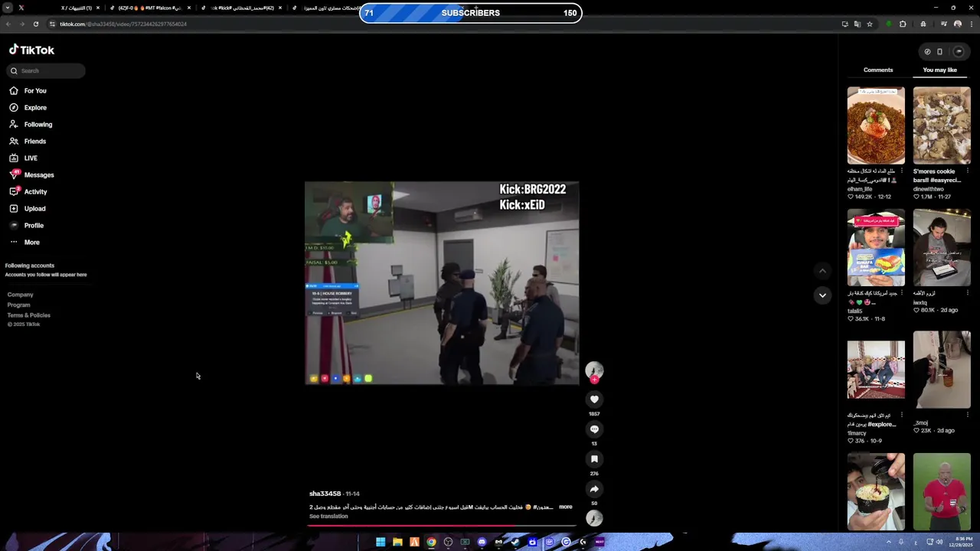Open the spinning sound disc icon
The image size is (980, 551).
point(594,518)
